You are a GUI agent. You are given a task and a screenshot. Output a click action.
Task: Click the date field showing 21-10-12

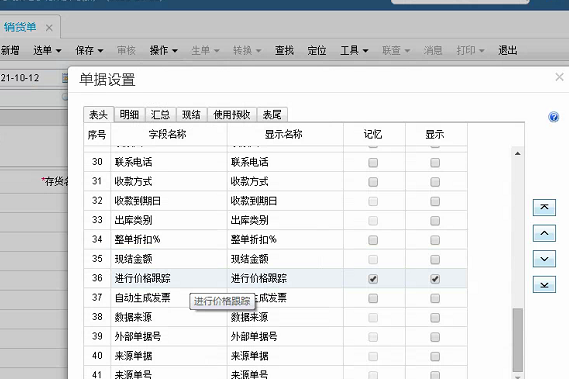(x=30, y=78)
